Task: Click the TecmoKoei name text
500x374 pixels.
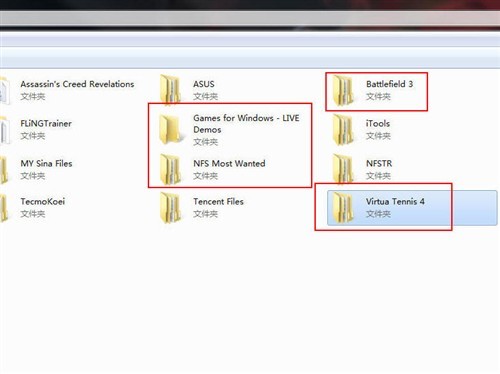Action: coord(43,201)
